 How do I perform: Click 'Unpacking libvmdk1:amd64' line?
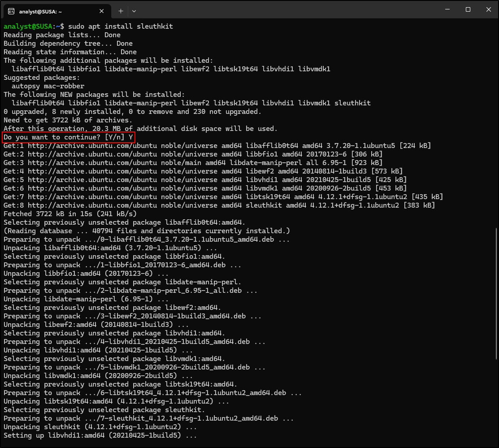[98, 376]
